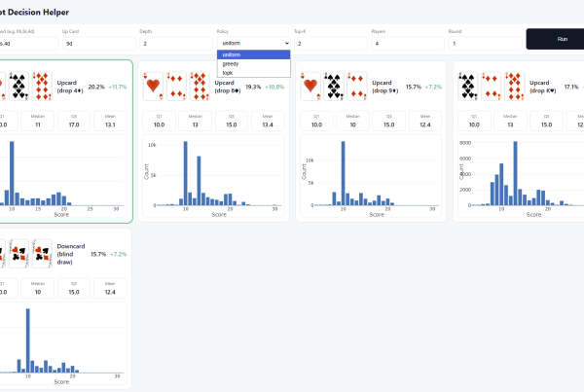Click the spade card in drop K♥ panel
584x392 pixels.
click(x=468, y=89)
